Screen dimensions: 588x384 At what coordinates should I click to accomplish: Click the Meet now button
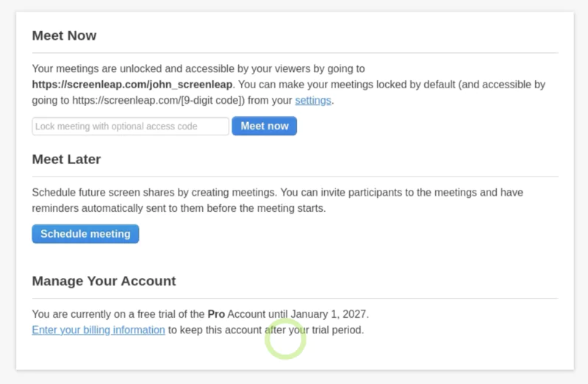click(264, 126)
